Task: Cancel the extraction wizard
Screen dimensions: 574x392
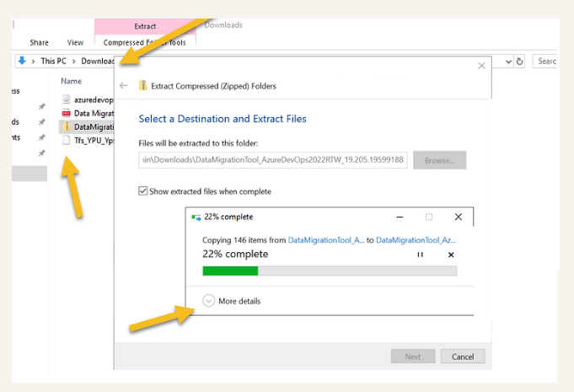Action: [463, 356]
